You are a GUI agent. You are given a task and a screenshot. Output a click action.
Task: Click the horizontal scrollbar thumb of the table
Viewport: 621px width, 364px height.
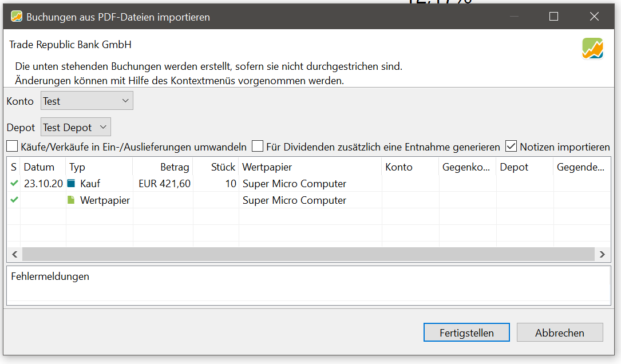coord(308,254)
